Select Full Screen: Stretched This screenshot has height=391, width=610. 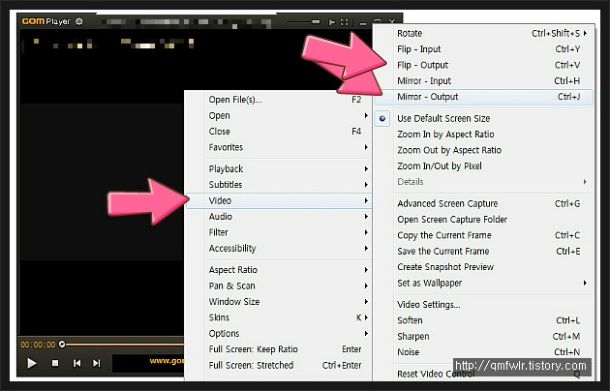click(x=279, y=365)
